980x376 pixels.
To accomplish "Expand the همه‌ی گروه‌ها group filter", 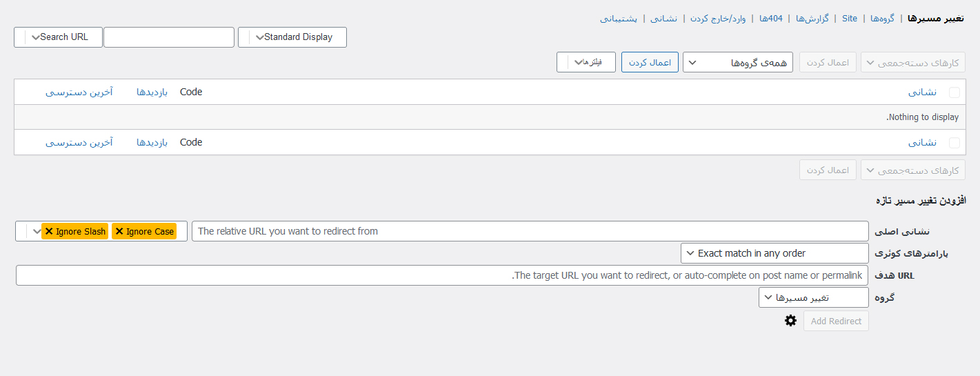I will [738, 62].
